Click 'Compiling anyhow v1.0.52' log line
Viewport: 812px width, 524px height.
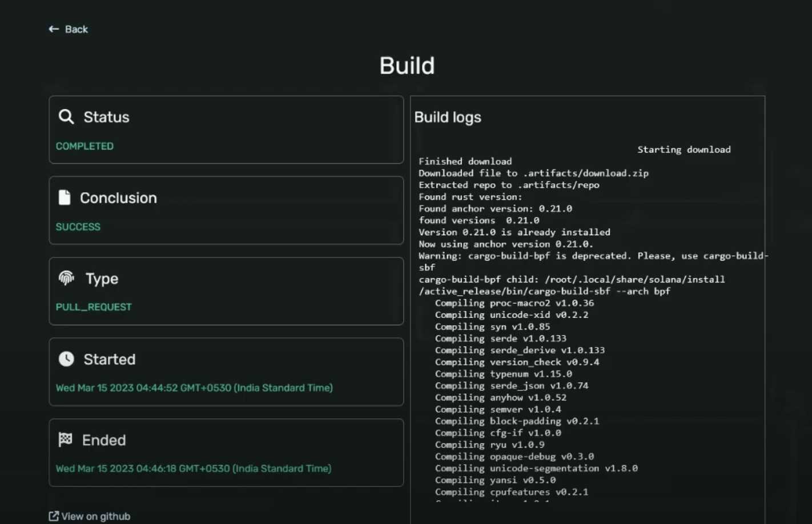501,397
